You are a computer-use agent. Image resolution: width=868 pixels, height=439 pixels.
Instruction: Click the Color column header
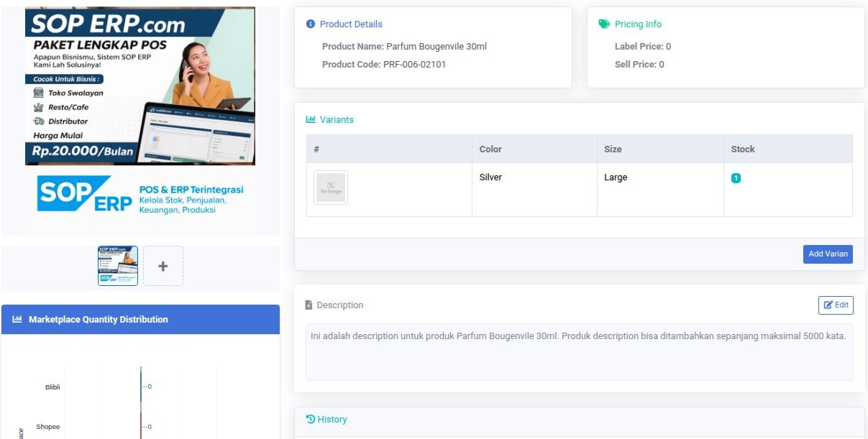[490, 149]
